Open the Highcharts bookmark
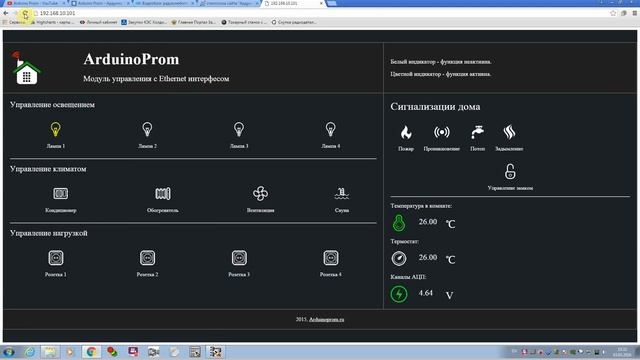Viewport: 640px width, 360px height. 52,22
